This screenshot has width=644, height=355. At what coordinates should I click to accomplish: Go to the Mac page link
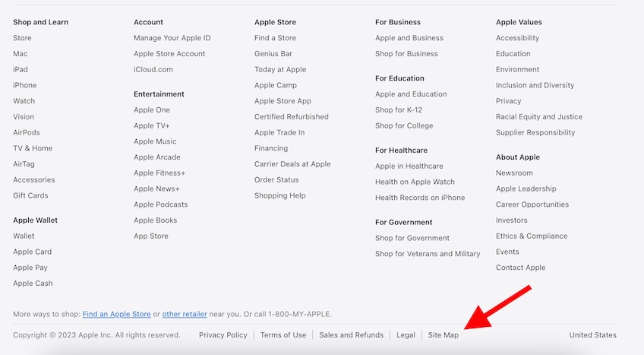tap(20, 54)
